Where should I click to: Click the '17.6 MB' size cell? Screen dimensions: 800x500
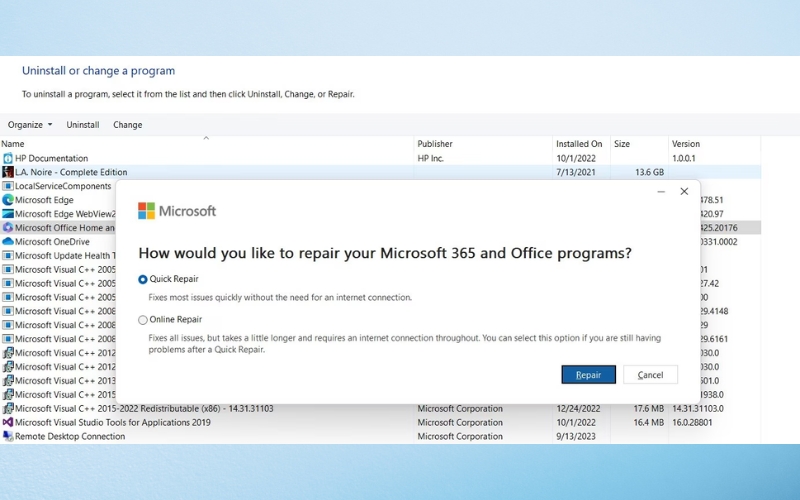(x=648, y=408)
